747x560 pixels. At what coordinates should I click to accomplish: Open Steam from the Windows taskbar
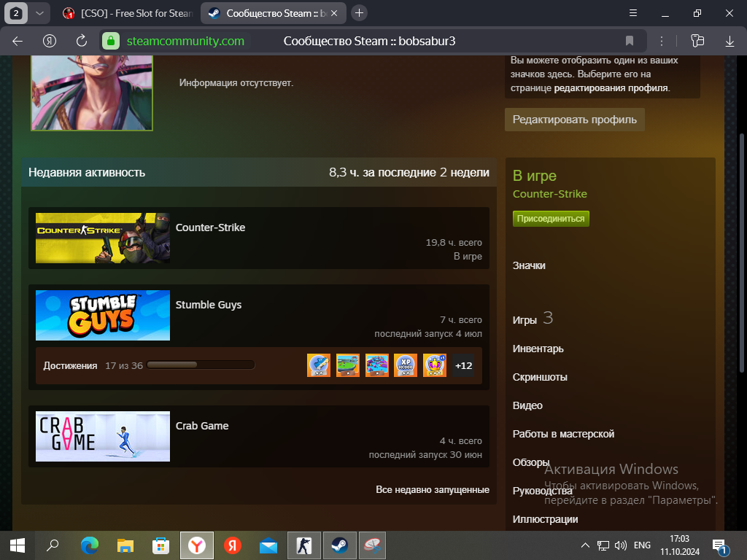(339, 545)
